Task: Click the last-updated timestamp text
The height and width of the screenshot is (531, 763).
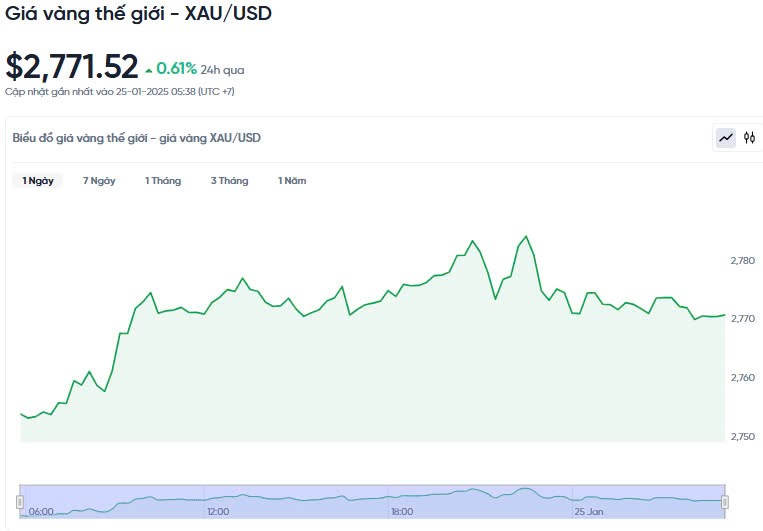Action: (119, 91)
